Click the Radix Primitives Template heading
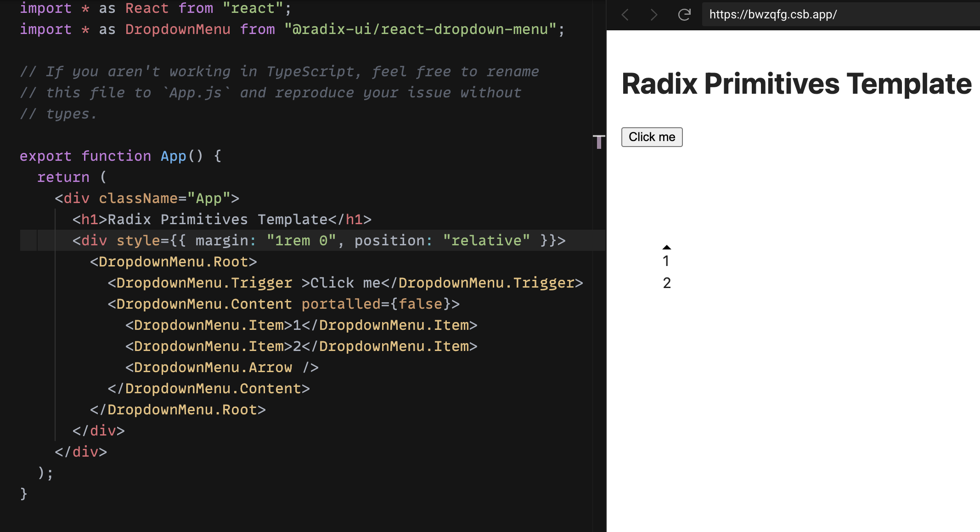The height and width of the screenshot is (532, 980). click(x=796, y=84)
